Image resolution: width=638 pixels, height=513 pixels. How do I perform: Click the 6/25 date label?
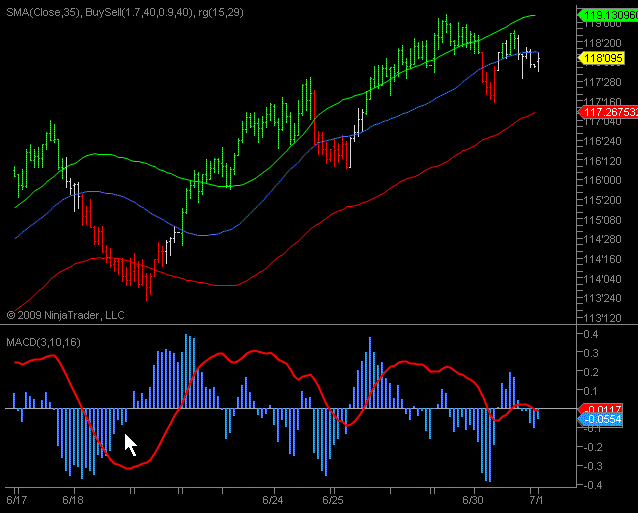tap(333, 497)
